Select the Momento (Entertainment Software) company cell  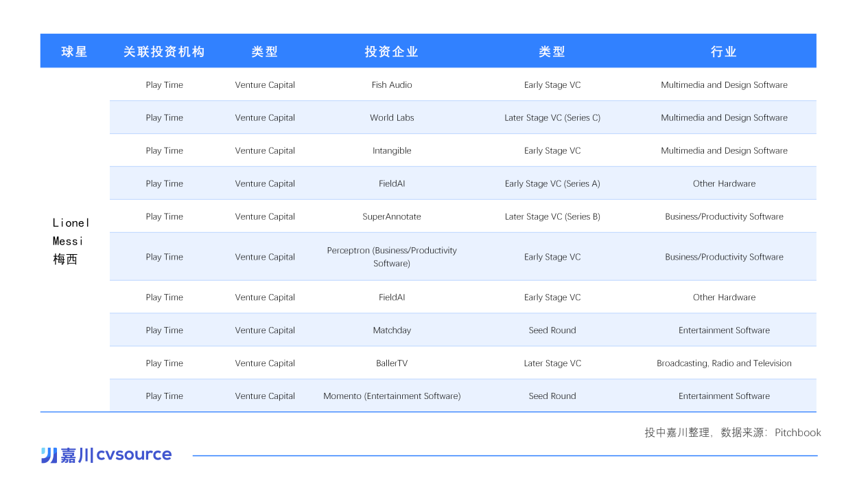(392, 396)
